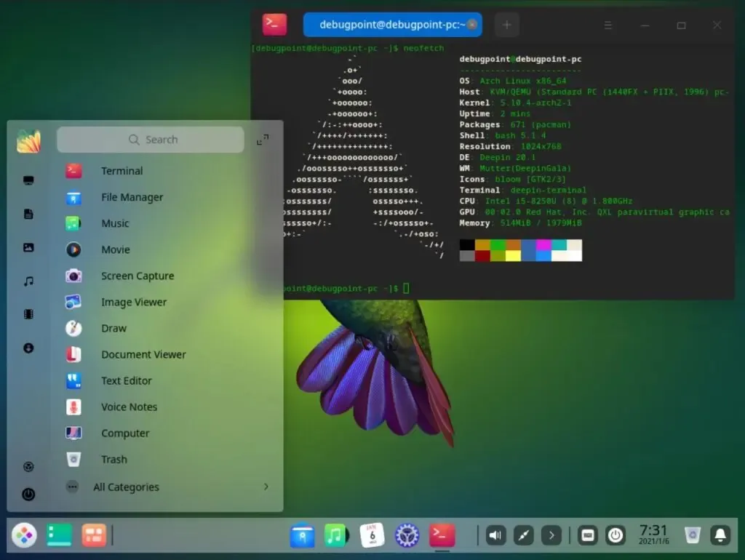Open the Terminal icon in the dock
The height and width of the screenshot is (560, 745).
pyautogui.click(x=442, y=535)
